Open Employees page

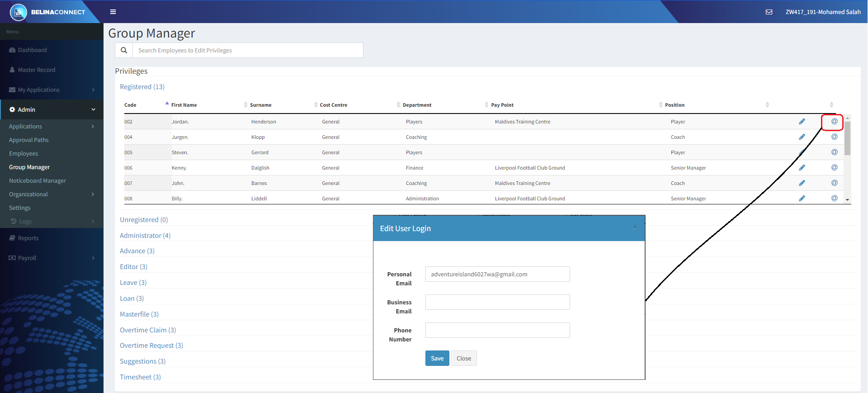pyautogui.click(x=24, y=154)
